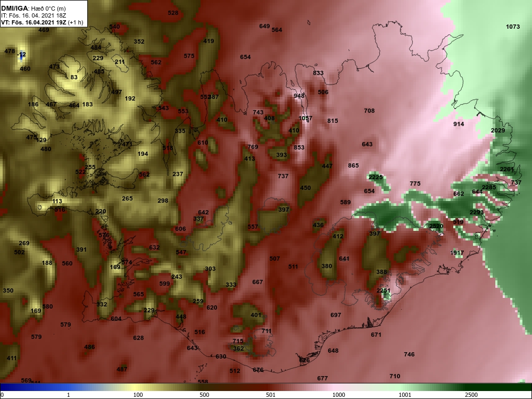Pick the 708 height value
This screenshot has width=532, height=399.
coord(369,111)
